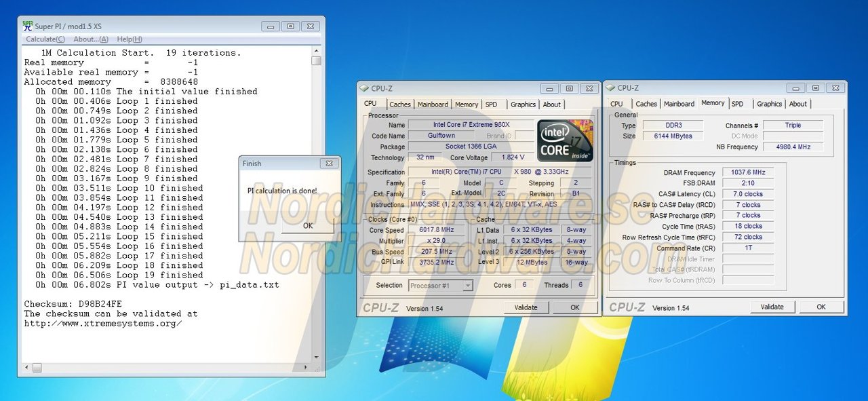
Task: Switch to SPD tab in right CPU-Z window
Action: (737, 104)
